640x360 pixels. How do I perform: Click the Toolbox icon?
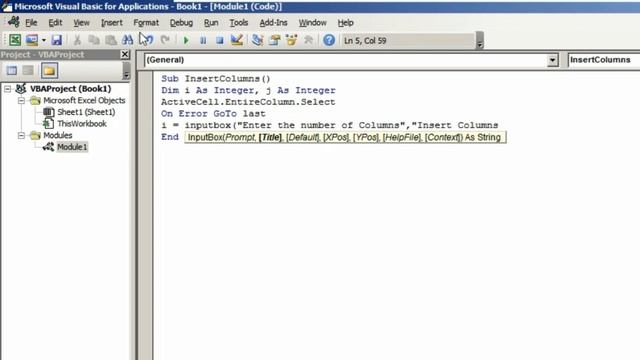pyautogui.click(x=309, y=40)
